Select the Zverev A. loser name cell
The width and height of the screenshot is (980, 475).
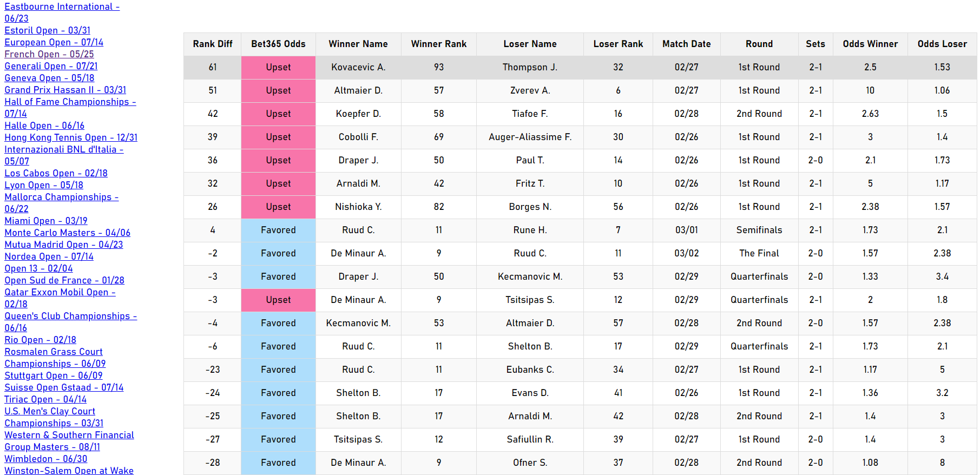[530, 90]
